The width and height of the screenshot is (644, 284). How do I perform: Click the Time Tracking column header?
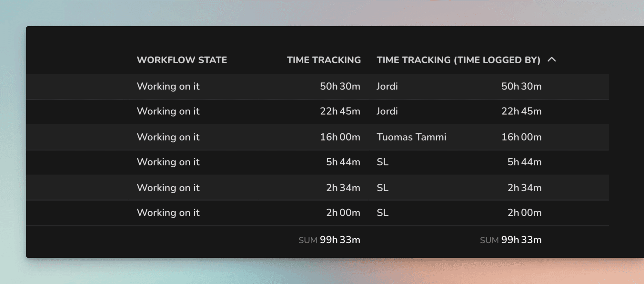324,60
